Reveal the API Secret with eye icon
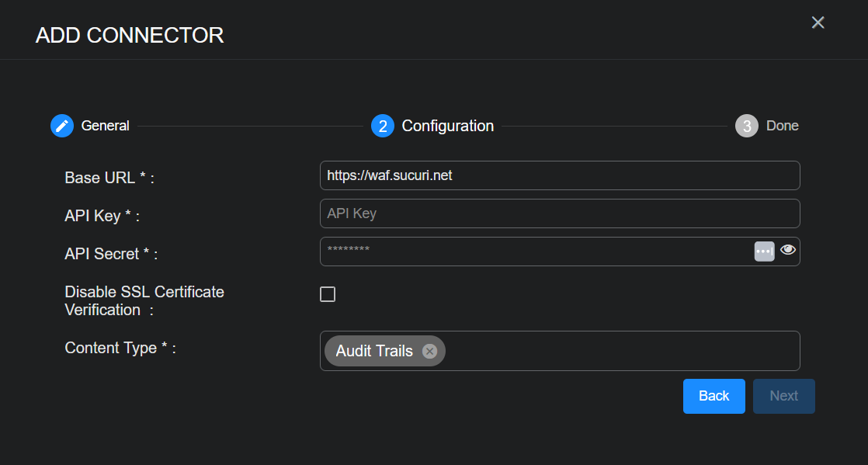This screenshot has height=465, width=868. [x=788, y=250]
